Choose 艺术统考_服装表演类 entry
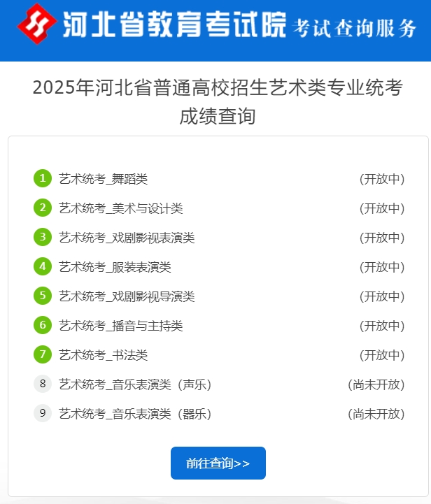Screen dimensions: 431x504 coord(115,267)
